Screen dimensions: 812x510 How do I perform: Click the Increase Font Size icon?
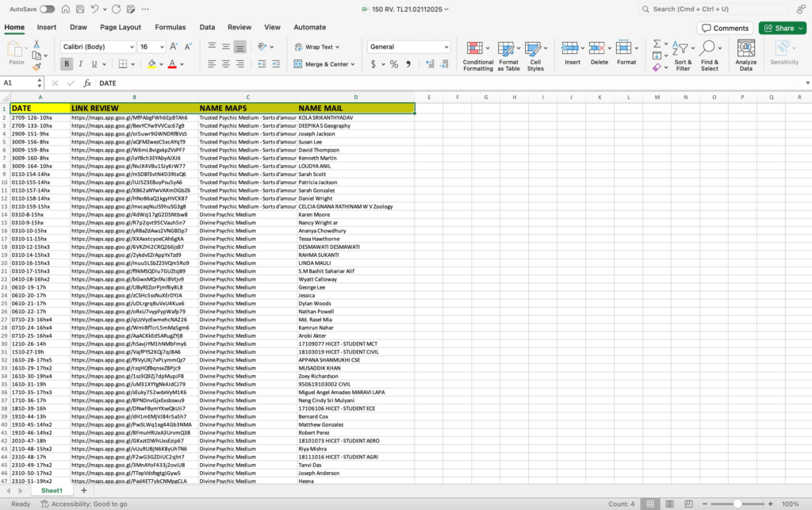(174, 47)
